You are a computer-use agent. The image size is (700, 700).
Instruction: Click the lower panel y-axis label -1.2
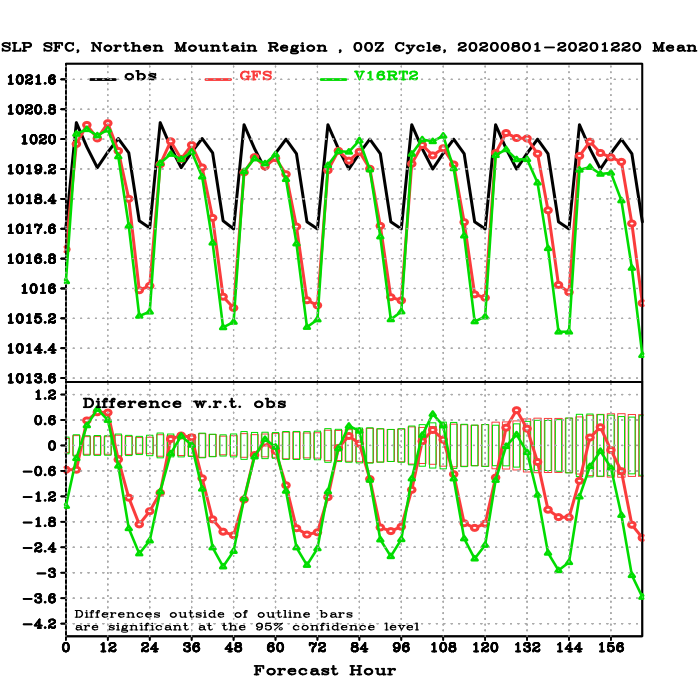[x=40, y=497]
